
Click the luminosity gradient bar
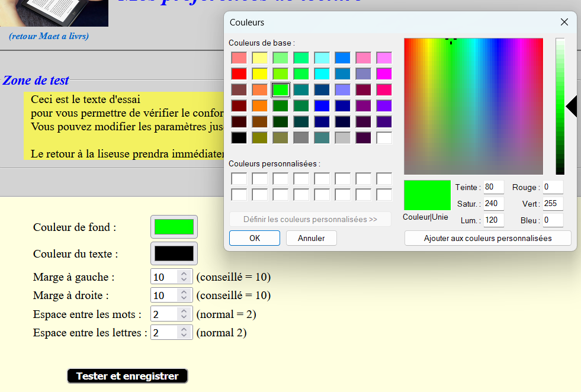tap(560, 107)
